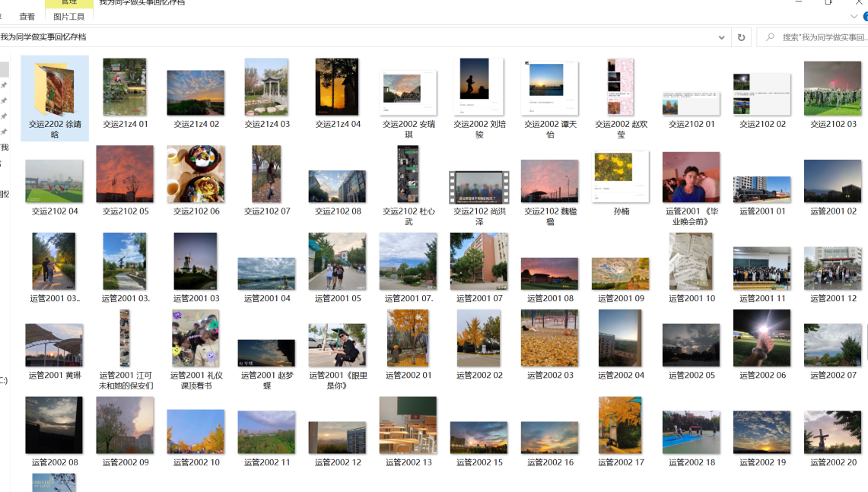
Task: Select file 运管2001 江可未和她的保安们
Action: tap(125, 338)
